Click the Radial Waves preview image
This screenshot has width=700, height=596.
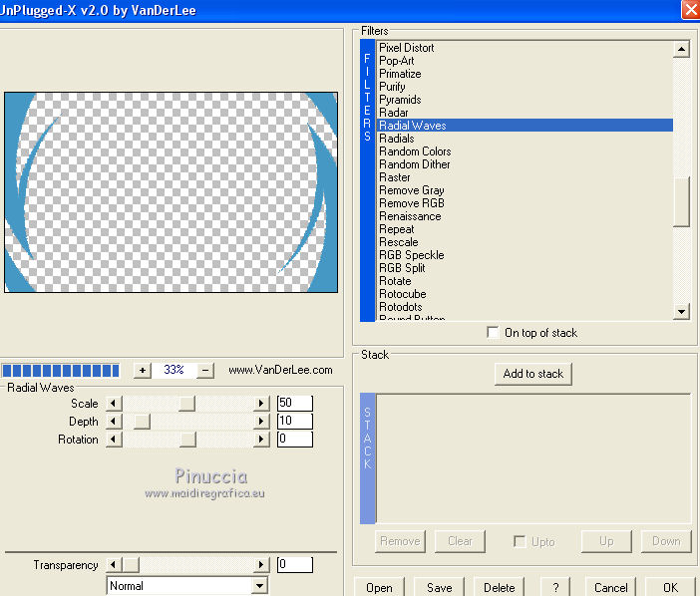pyautogui.click(x=171, y=192)
